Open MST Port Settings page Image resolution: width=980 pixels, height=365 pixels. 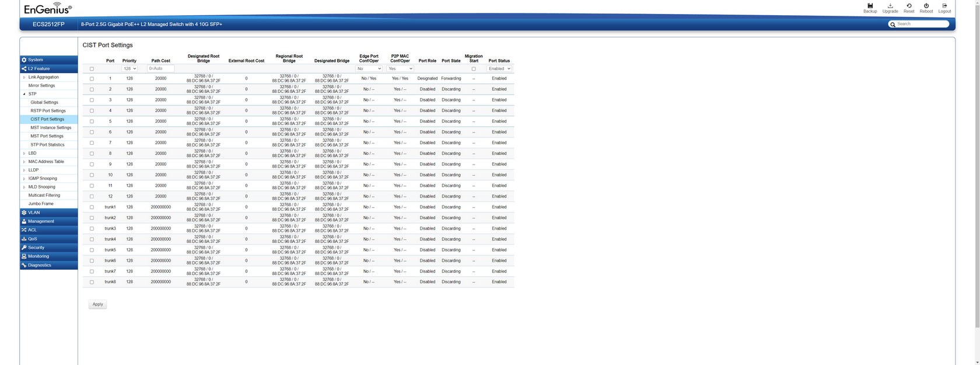tap(47, 136)
